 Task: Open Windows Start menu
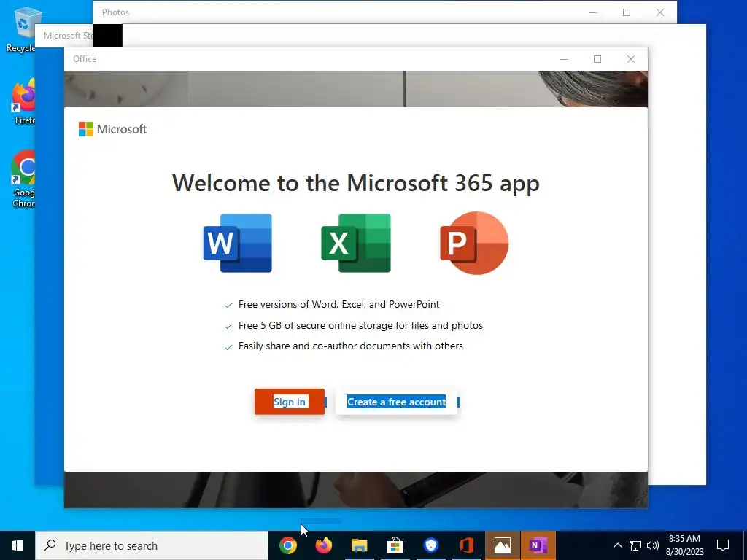(18, 545)
